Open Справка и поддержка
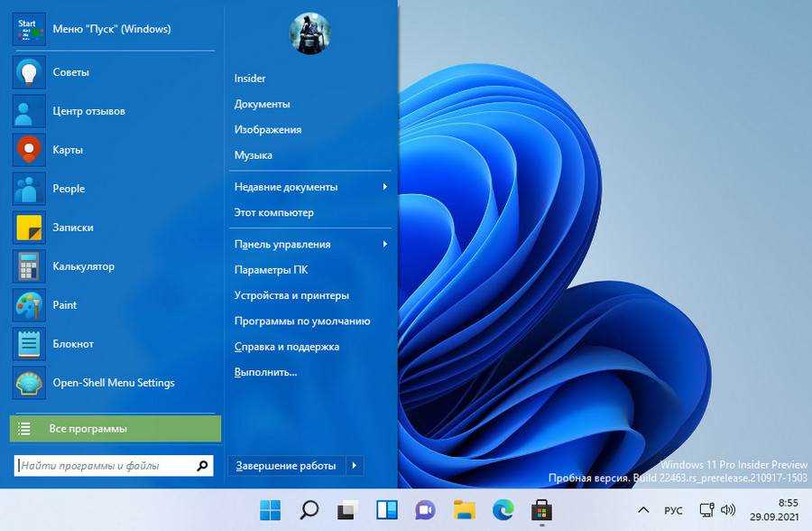This screenshot has width=812, height=531. click(286, 347)
